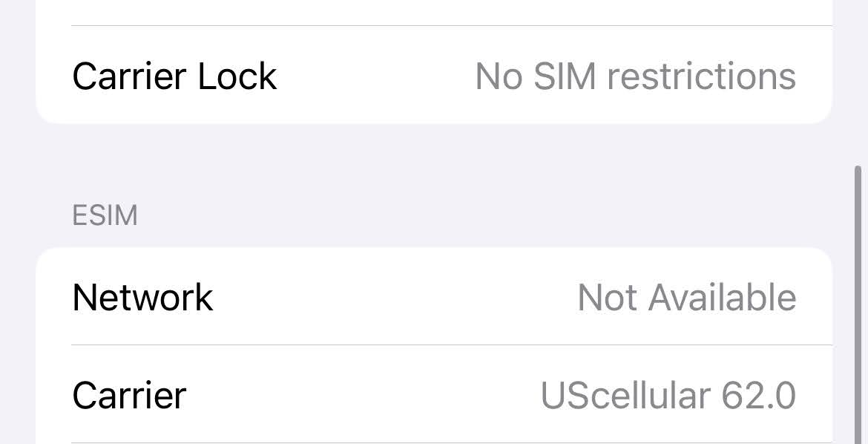Tap the word "UScellular" in carrier value
The image size is (868, 444).
click(x=625, y=395)
